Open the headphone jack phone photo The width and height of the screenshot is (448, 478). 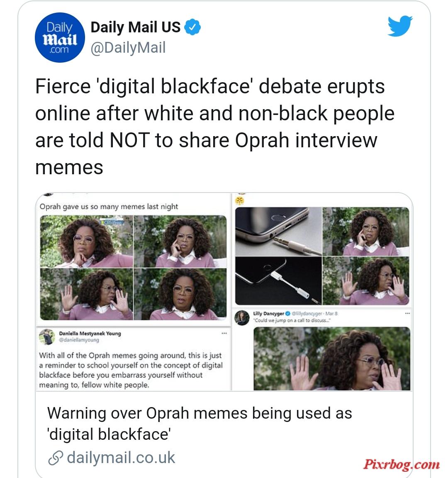279,232
